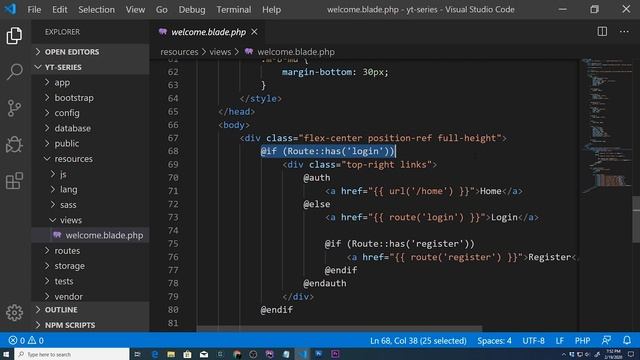Click the Windows taskbar search box
This screenshot has width=640, height=360.
[x=72, y=354]
